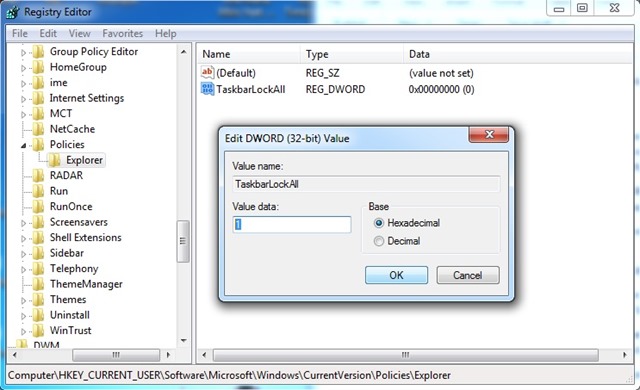The image size is (640, 390).
Task: Click the RADAR folder icon
Action: point(38,176)
